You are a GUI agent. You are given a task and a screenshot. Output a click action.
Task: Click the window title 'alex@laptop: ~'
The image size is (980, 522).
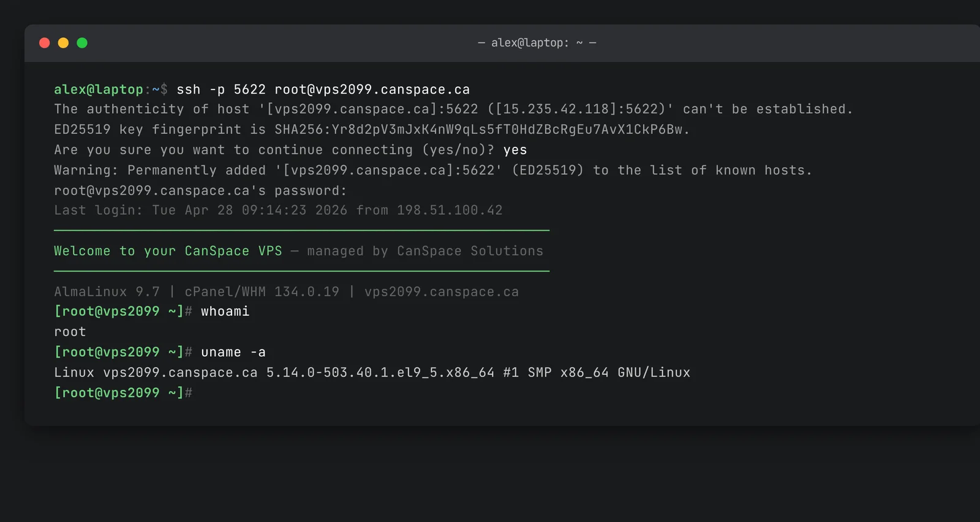537,43
